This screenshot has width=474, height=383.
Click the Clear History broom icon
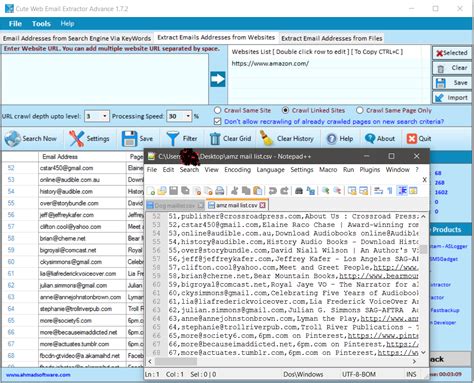coord(266,138)
